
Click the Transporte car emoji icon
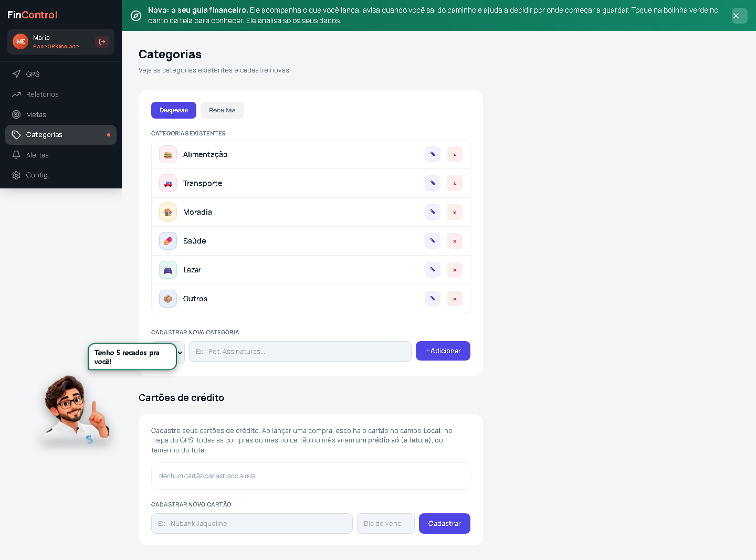point(168,183)
